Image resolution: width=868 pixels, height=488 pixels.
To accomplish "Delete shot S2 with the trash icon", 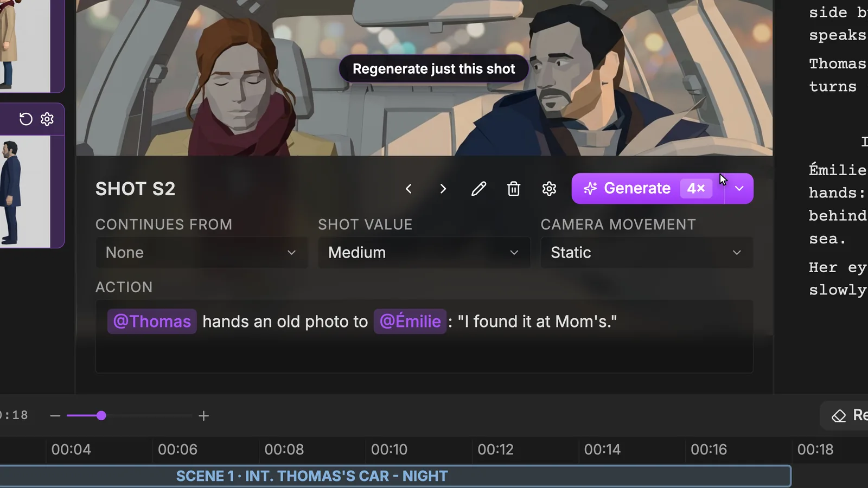I will point(514,189).
